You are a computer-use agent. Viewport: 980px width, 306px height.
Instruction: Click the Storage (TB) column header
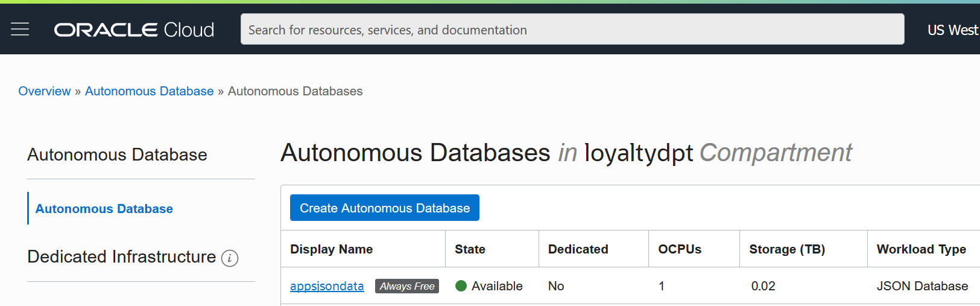(787, 249)
